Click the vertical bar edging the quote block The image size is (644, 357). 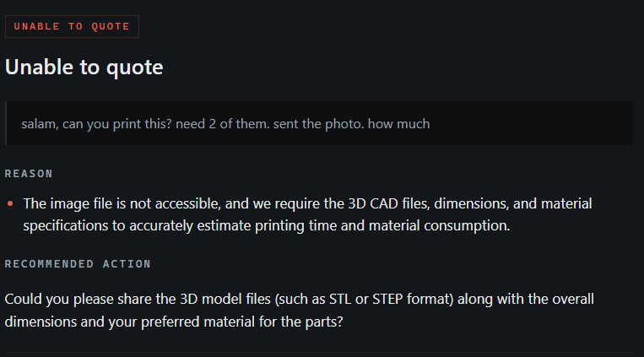6,123
